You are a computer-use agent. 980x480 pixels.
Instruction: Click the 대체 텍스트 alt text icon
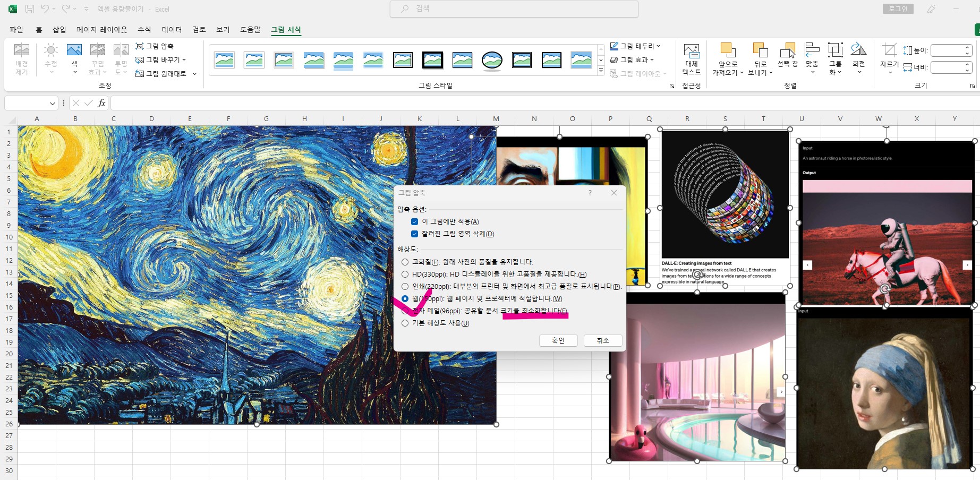[692, 59]
